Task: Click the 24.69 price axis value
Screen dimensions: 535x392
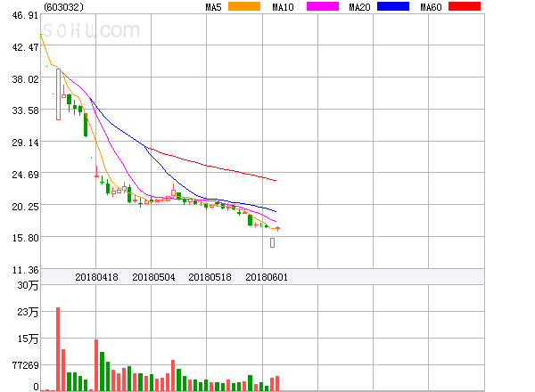Action: point(25,175)
